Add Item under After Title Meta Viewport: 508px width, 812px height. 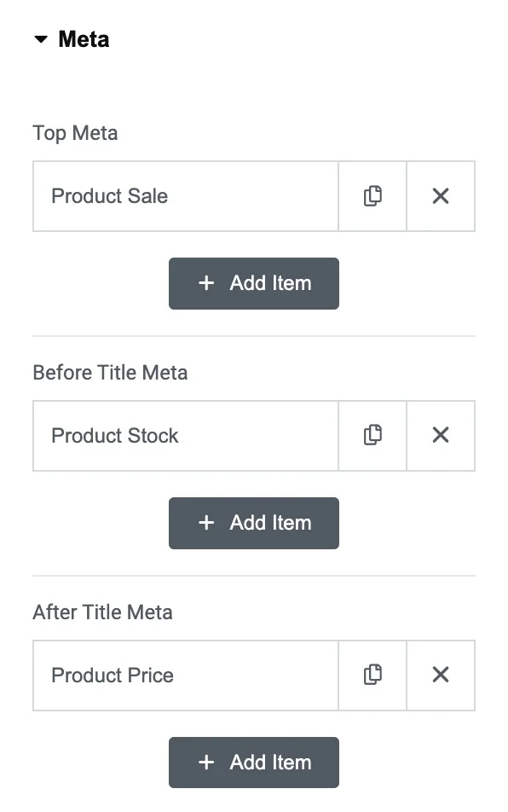point(254,763)
